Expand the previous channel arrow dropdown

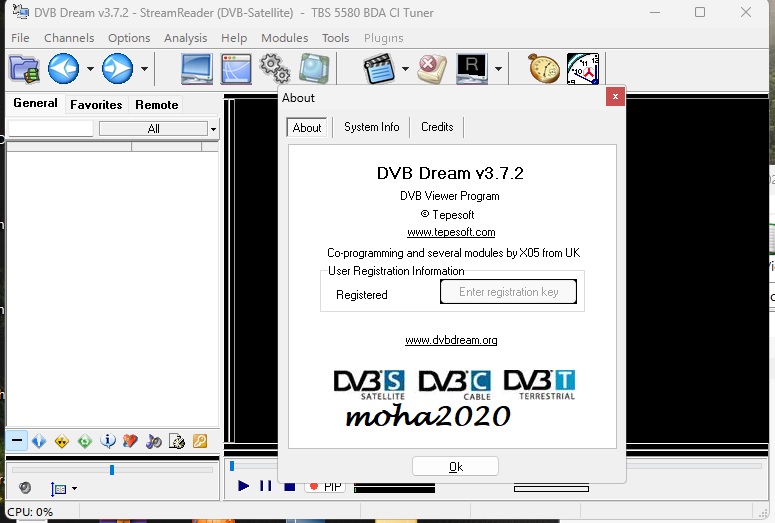[x=90, y=69]
